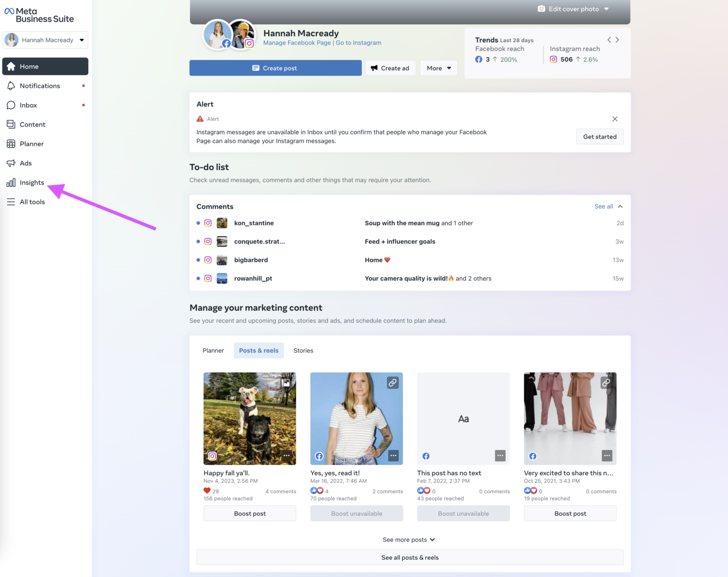Switch to the Planner tab
Screen dimensions: 728x577
point(213,351)
